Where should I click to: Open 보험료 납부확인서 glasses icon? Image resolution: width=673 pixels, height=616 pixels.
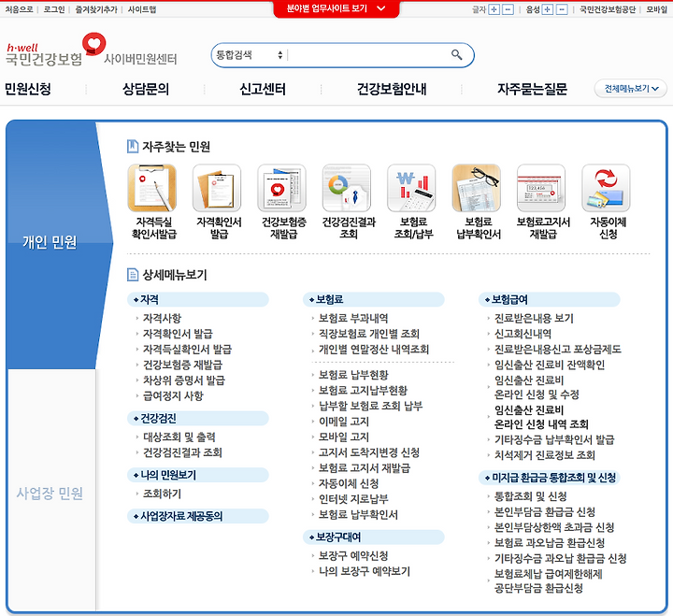[x=477, y=188]
